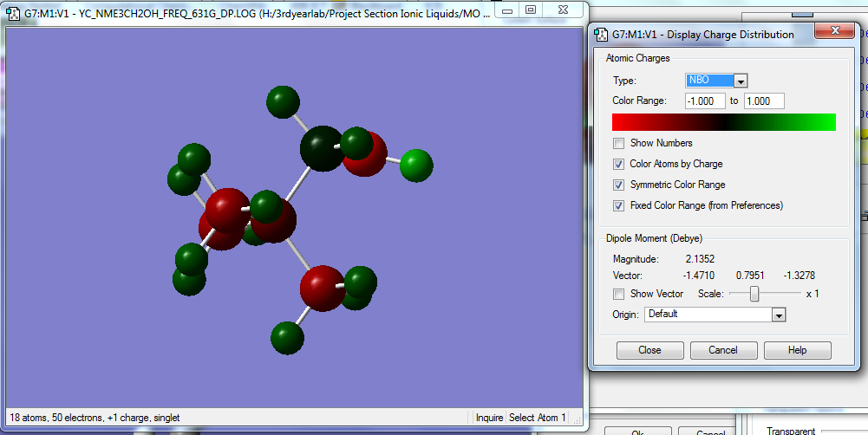Close the YC_NME3CH2OH molecule viewer window
The image size is (868, 435).
coord(562,10)
